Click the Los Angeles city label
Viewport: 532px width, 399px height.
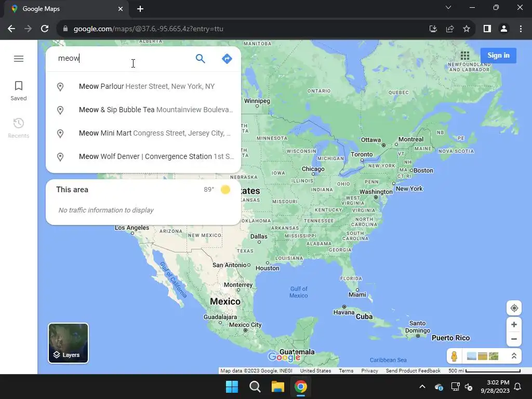pyautogui.click(x=131, y=228)
